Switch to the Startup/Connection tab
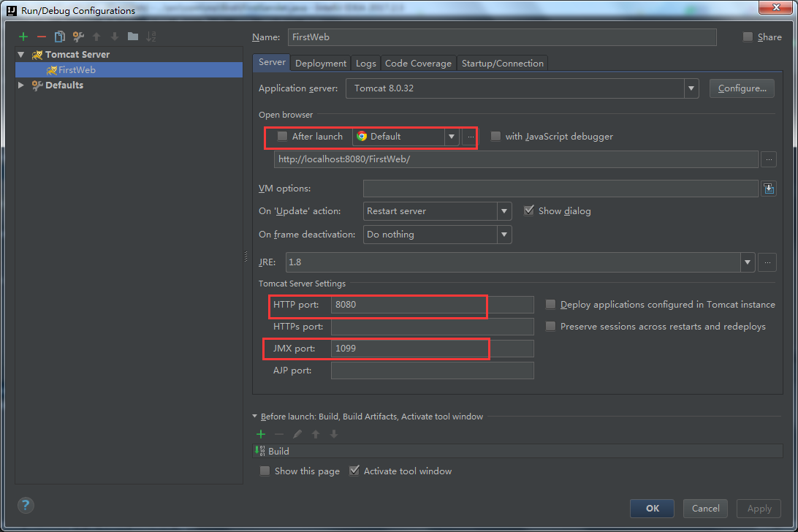The height and width of the screenshot is (532, 798). [502, 63]
